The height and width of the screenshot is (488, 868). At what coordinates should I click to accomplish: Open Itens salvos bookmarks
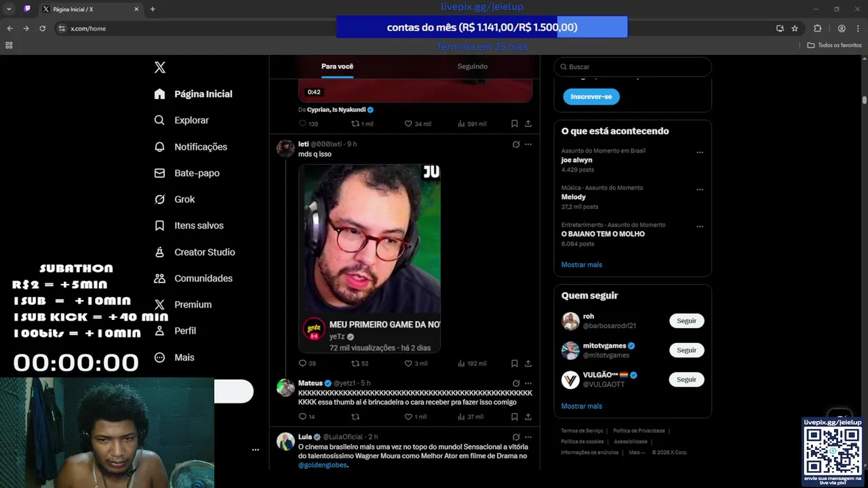click(189, 226)
